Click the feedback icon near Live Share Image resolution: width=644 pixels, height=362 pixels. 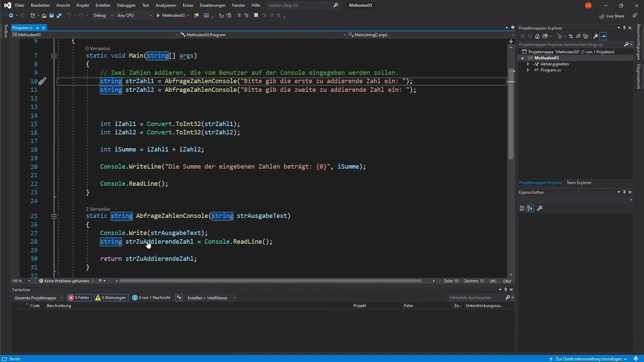click(635, 16)
